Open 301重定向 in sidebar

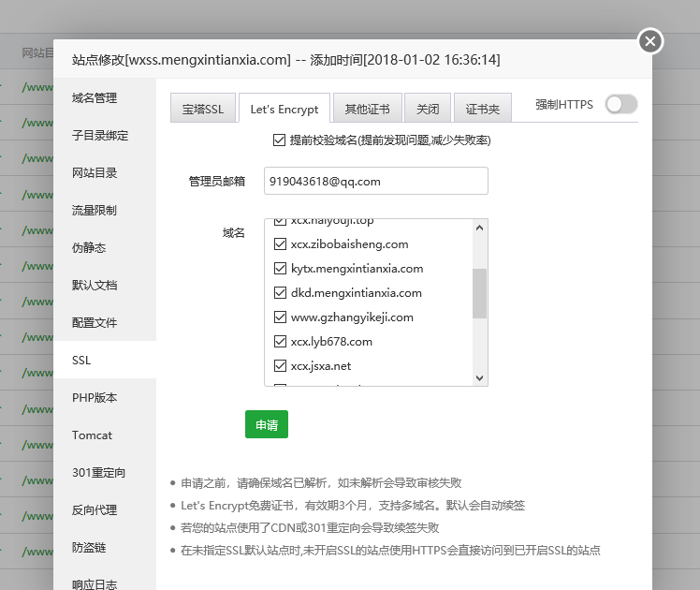pyautogui.click(x=105, y=473)
